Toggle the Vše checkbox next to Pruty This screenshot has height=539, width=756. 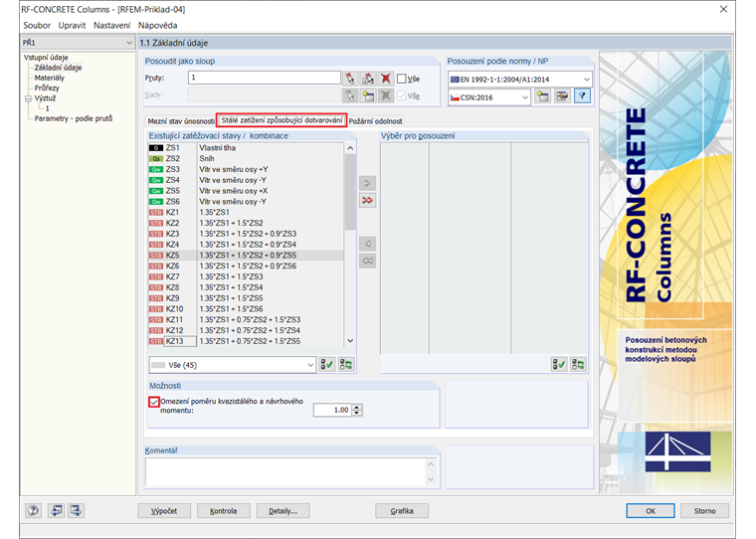(x=401, y=79)
